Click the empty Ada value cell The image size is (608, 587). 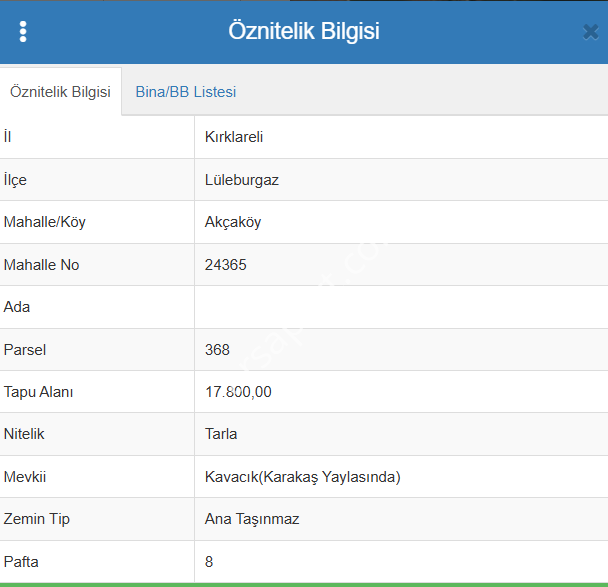(400, 307)
